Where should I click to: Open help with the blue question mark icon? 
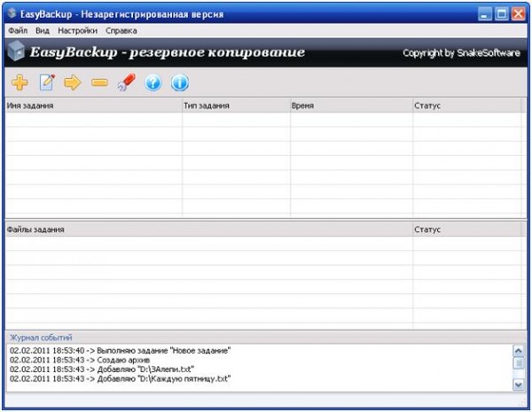pos(153,82)
